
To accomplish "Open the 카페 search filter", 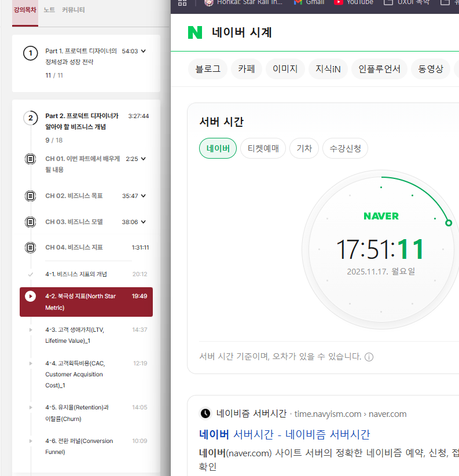I will [247, 69].
